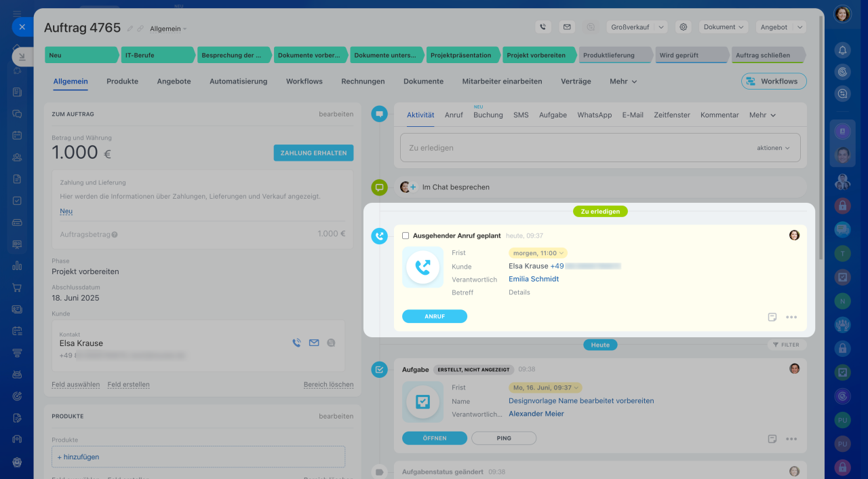The image size is (868, 479).
Task: Expand the Angebot split button arrow
Action: point(799,27)
